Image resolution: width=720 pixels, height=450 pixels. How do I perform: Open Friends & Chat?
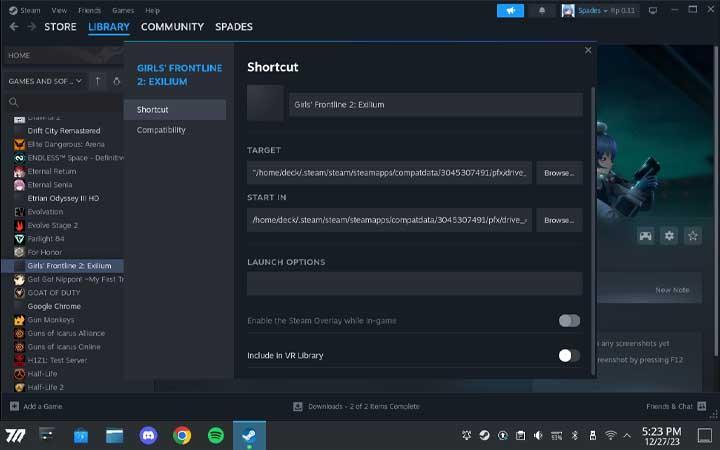[x=676, y=406]
